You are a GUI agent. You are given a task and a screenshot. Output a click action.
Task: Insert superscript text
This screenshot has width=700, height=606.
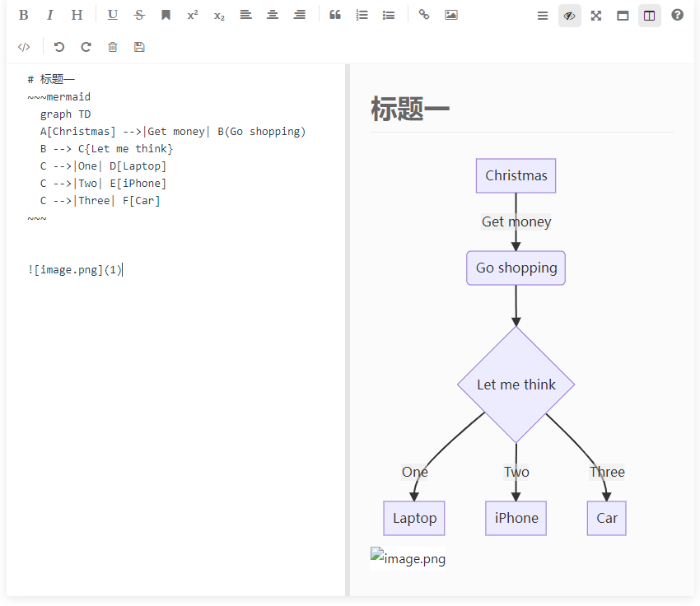click(x=192, y=15)
